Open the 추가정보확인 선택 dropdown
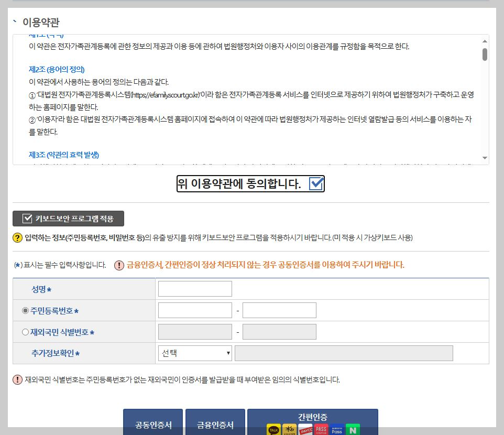This screenshot has width=504, height=435. (194, 353)
